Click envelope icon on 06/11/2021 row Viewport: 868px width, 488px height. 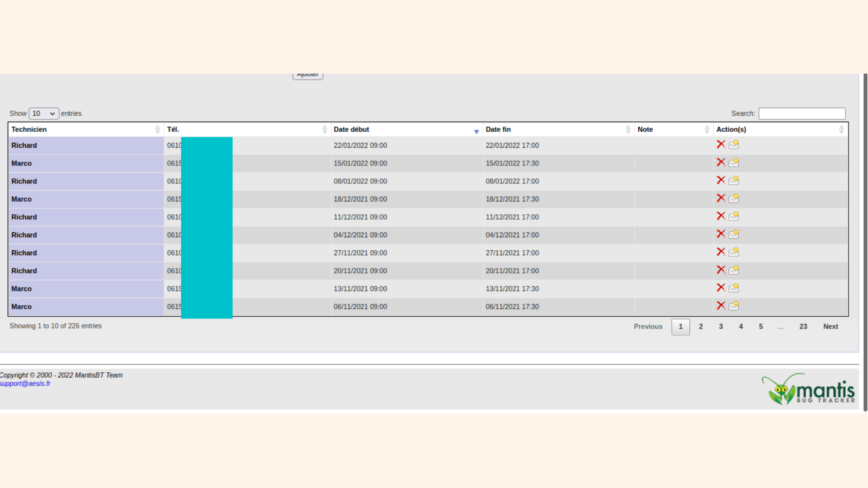tap(733, 306)
